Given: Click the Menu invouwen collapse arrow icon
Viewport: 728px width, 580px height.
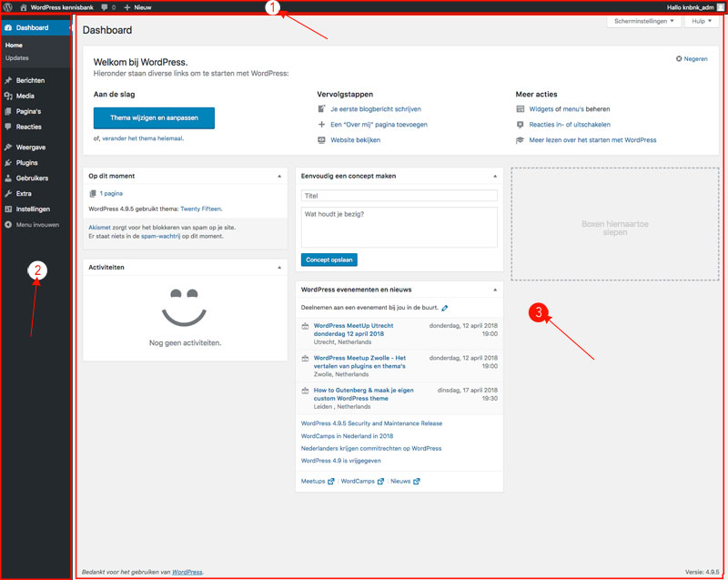Looking at the screenshot, I should (x=8, y=225).
